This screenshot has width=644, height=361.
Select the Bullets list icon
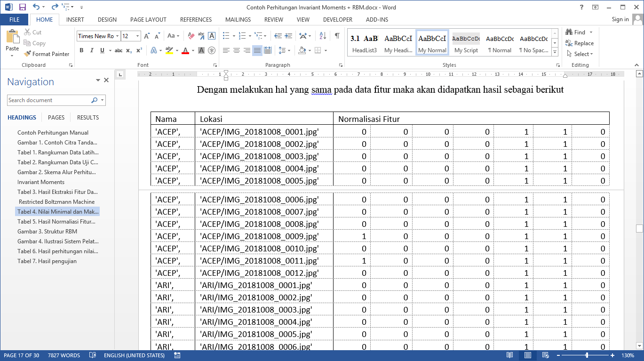(226, 36)
